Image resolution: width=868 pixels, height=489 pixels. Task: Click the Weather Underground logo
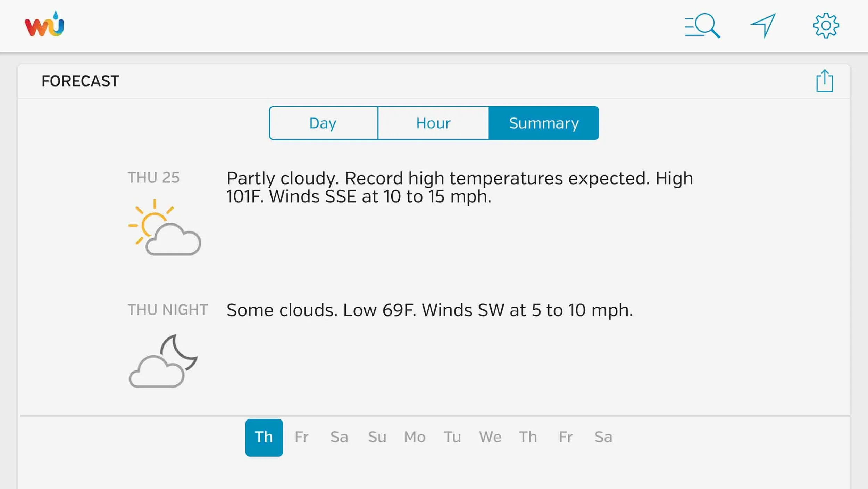44,25
